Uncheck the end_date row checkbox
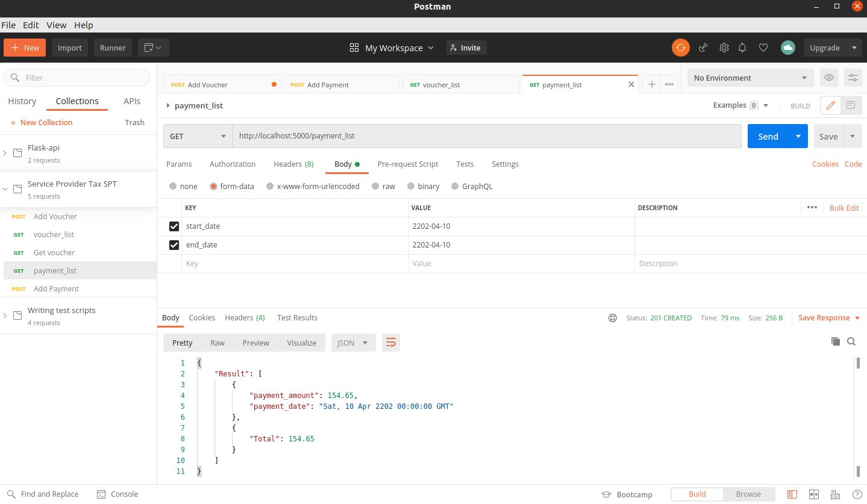Image resolution: width=867 pixels, height=504 pixels. click(174, 245)
